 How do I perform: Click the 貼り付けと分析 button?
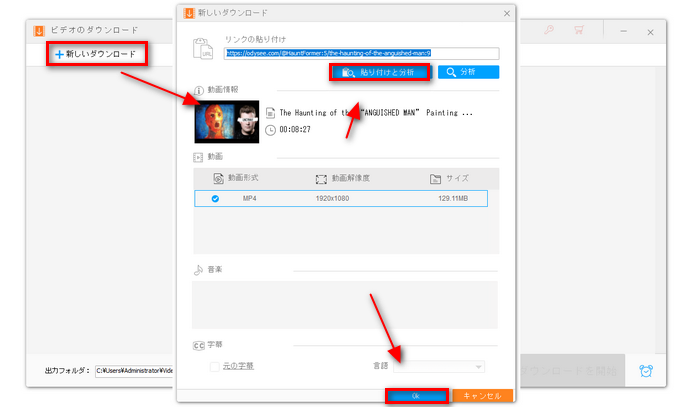(380, 72)
